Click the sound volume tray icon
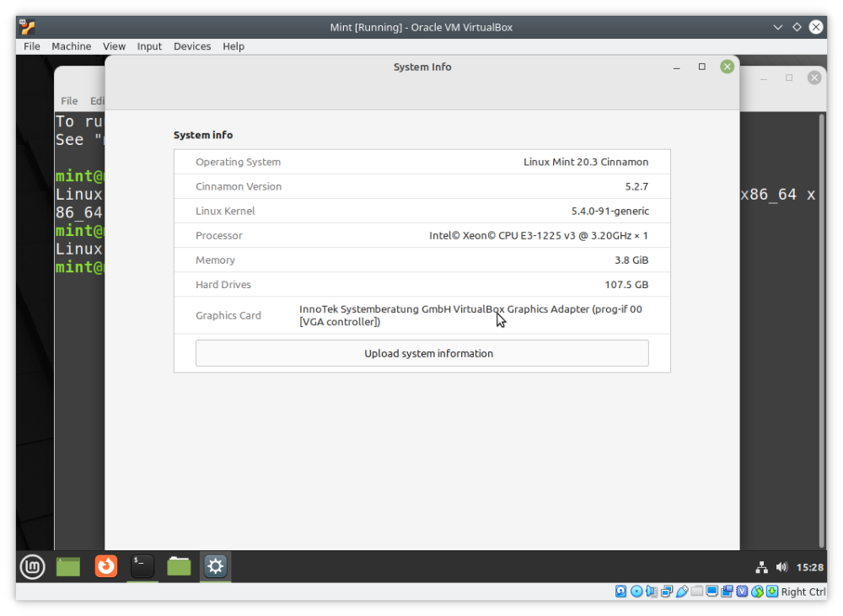 (x=781, y=567)
